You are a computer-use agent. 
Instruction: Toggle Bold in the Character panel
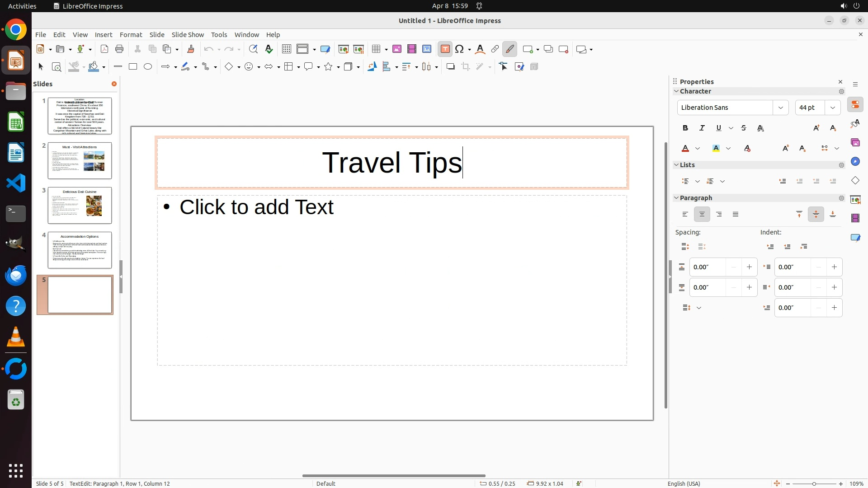click(685, 128)
